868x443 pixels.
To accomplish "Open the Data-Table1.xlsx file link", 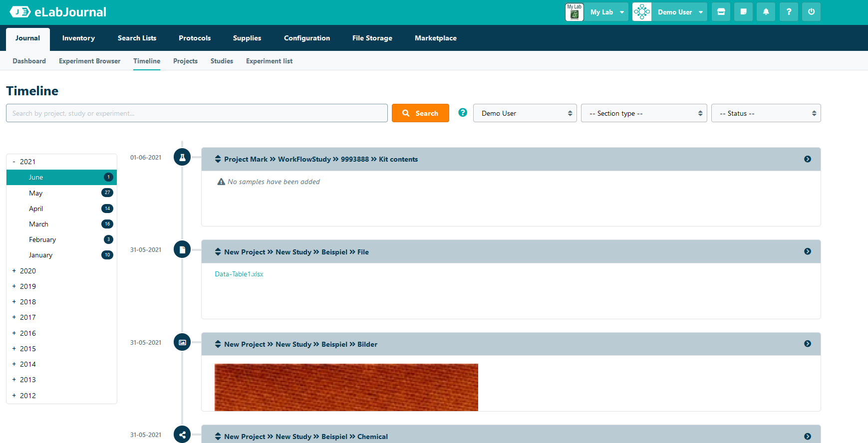I will [239, 274].
